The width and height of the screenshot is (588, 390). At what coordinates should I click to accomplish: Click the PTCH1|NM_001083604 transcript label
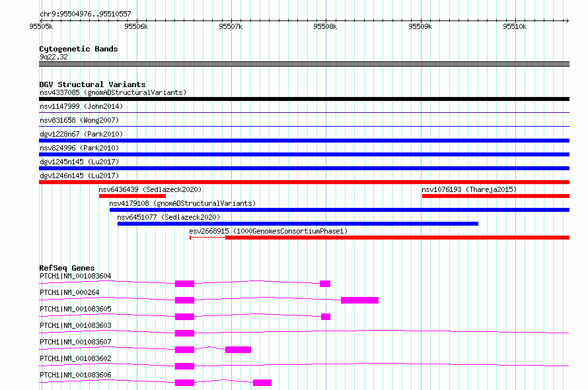tap(75, 276)
